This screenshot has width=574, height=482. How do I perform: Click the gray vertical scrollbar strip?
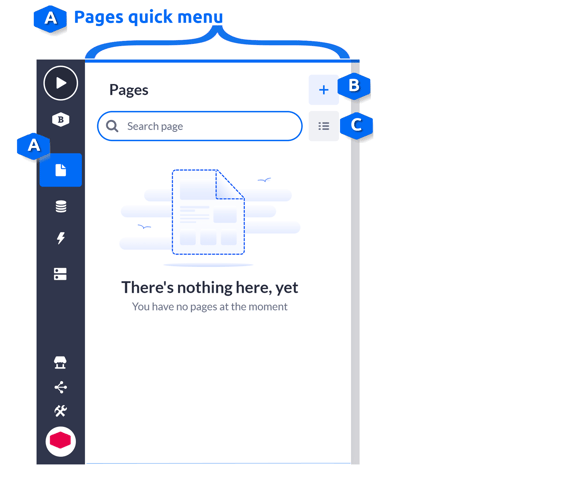pos(355,263)
